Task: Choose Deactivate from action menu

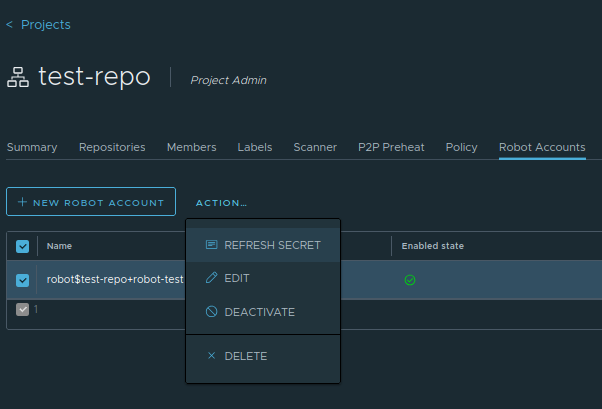Action: pos(263,312)
